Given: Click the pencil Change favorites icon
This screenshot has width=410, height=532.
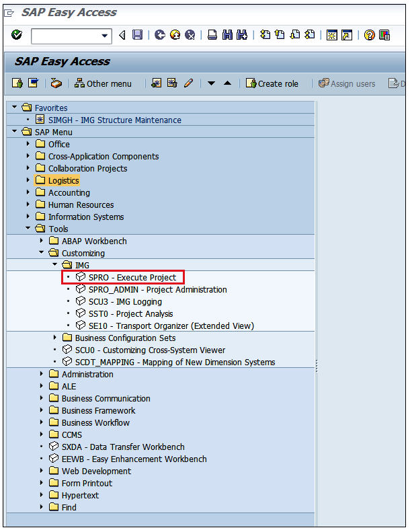Looking at the screenshot, I should click(189, 83).
